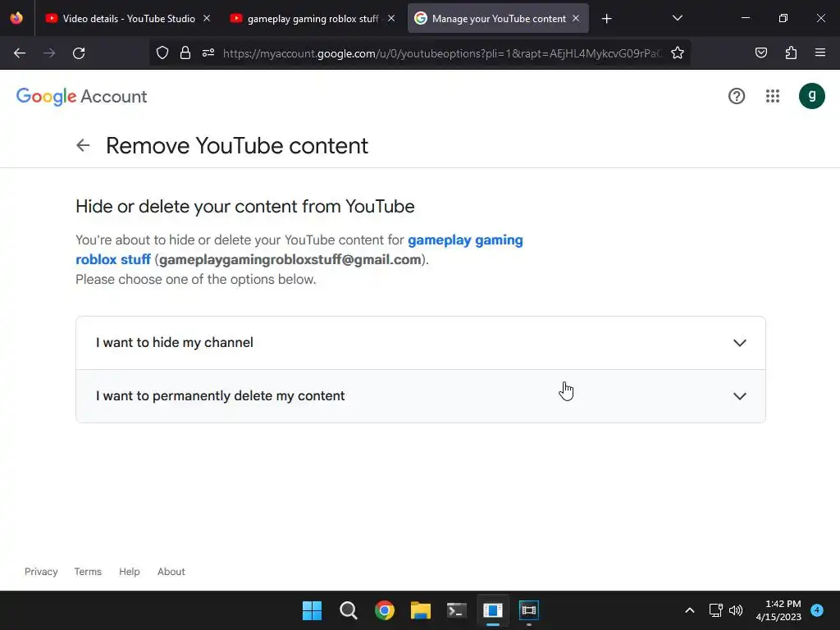Screen dimensions: 840x630
Task: Open the Privacy footer link
Action: click(x=41, y=572)
